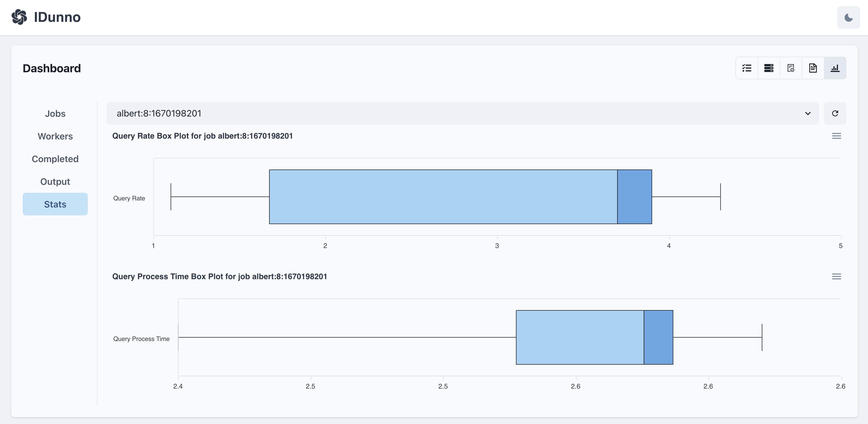This screenshot has height=424, width=868.
Task: Click the Query Rate box's dark upper quartile
Action: [635, 197]
